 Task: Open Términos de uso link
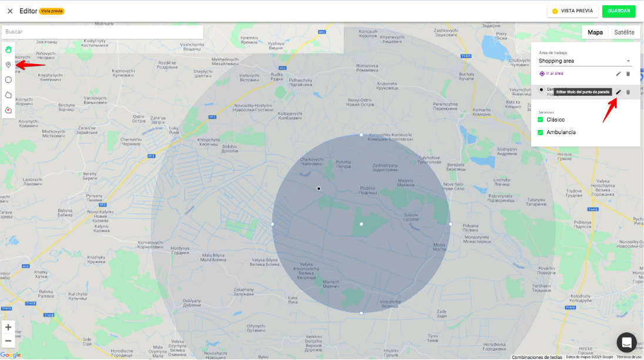(x=629, y=357)
